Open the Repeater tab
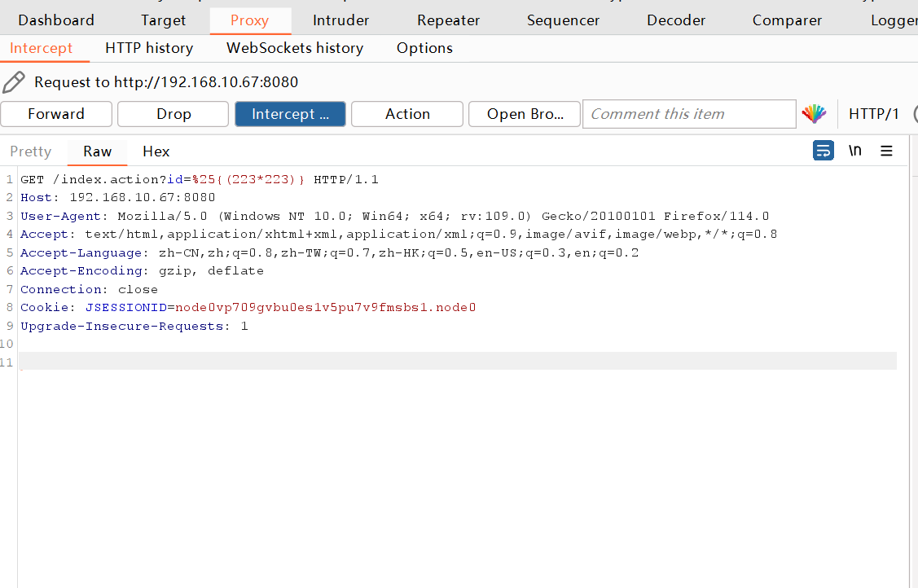918x588 pixels. click(449, 20)
